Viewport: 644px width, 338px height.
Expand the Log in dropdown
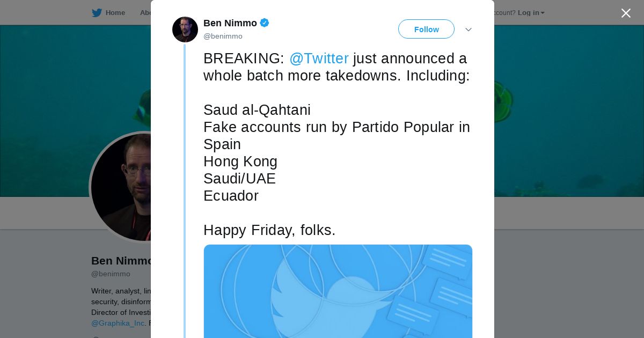[530, 13]
